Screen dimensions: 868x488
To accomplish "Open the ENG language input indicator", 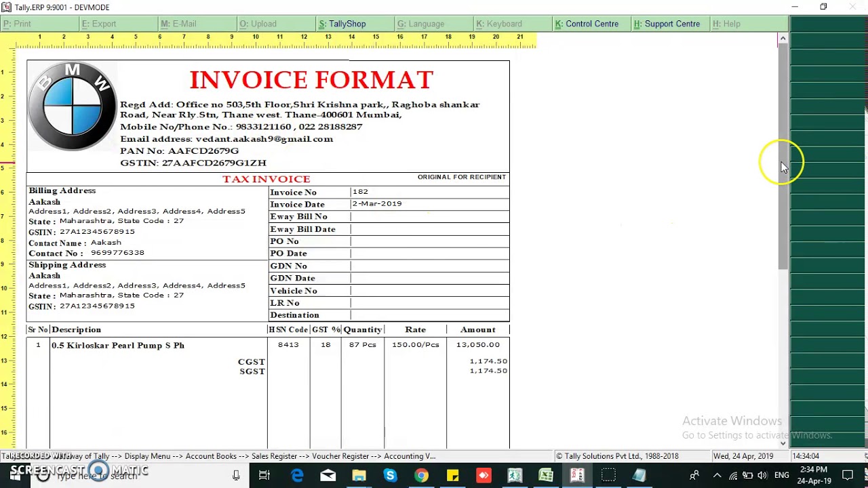I will tap(781, 475).
